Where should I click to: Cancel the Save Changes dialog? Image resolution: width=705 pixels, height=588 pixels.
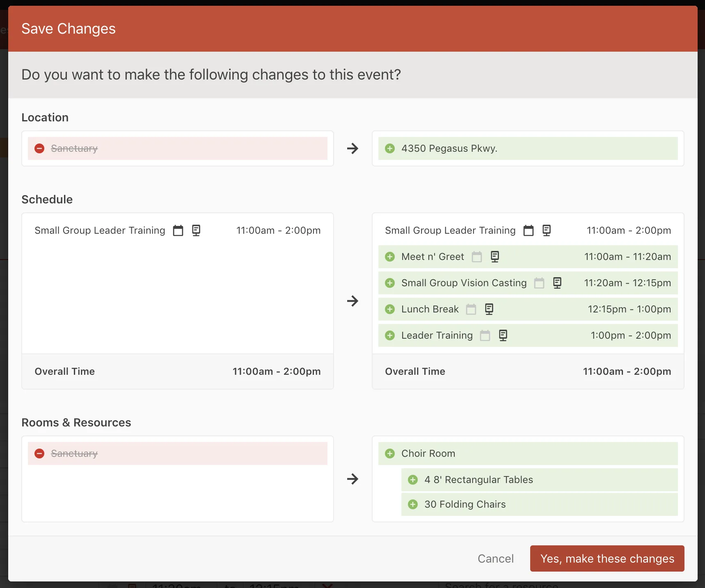tap(495, 558)
